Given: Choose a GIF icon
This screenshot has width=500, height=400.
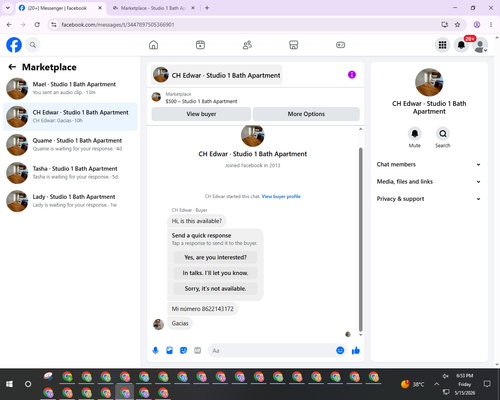Looking at the screenshot, I should [198, 350].
